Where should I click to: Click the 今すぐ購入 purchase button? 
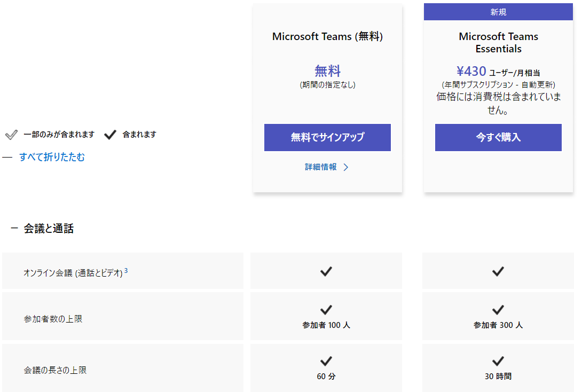tap(498, 137)
